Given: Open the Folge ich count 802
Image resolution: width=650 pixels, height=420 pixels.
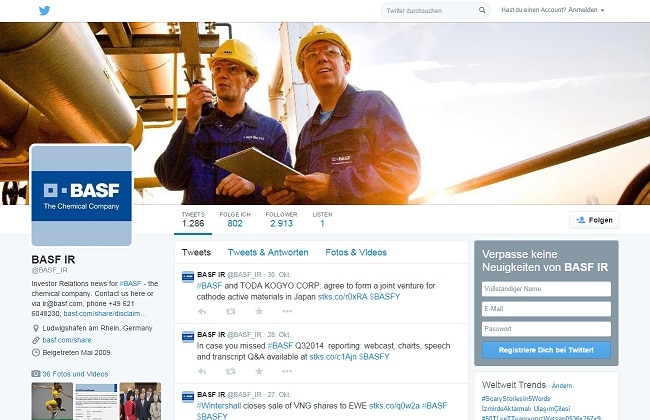Looking at the screenshot, I should 235,220.
